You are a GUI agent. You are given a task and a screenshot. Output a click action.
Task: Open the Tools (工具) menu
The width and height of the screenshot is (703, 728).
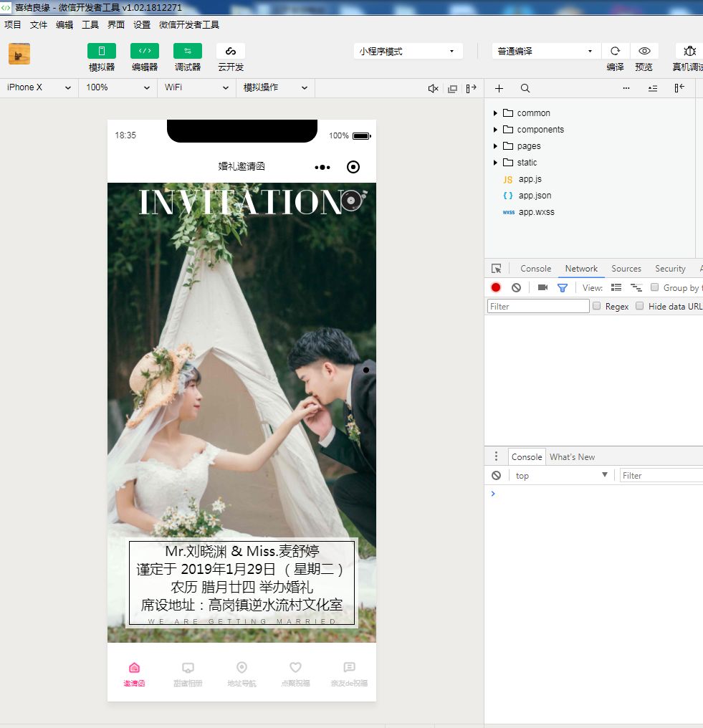point(90,24)
